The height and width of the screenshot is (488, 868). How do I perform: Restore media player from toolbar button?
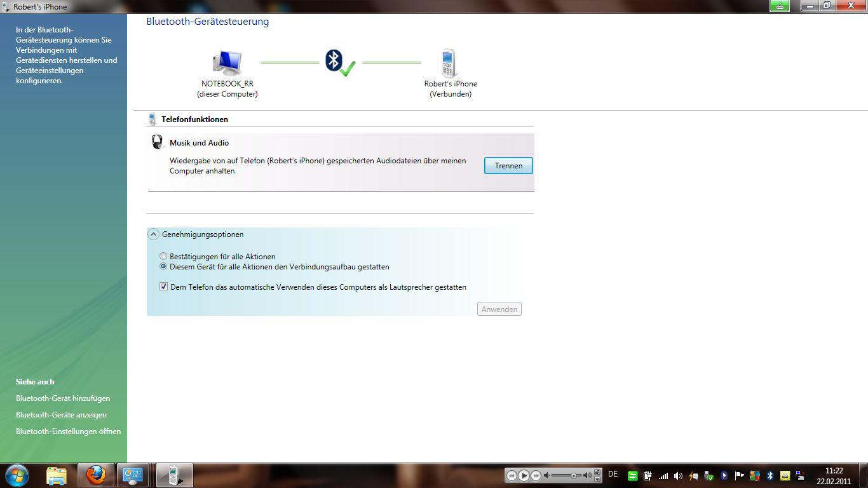click(x=597, y=472)
